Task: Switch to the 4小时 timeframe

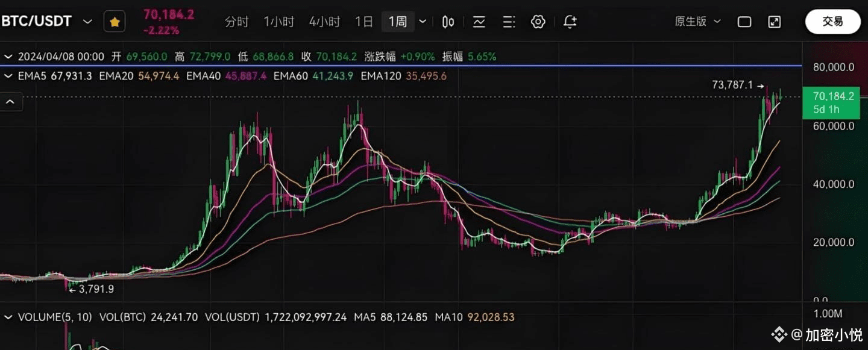Action: pyautogui.click(x=324, y=22)
